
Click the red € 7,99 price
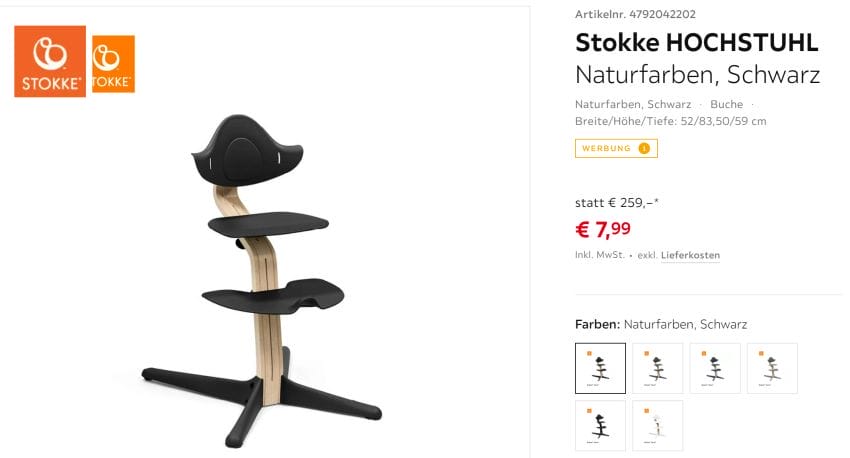point(603,229)
